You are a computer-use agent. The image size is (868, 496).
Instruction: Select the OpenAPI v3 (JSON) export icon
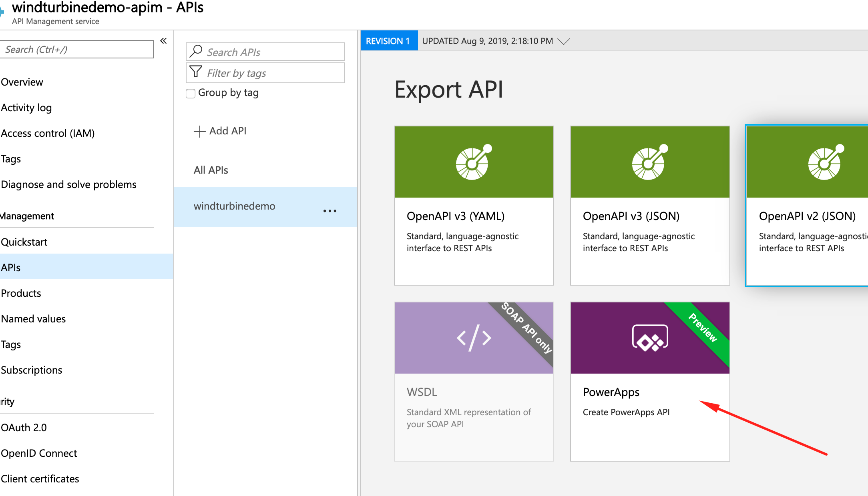[649, 162]
